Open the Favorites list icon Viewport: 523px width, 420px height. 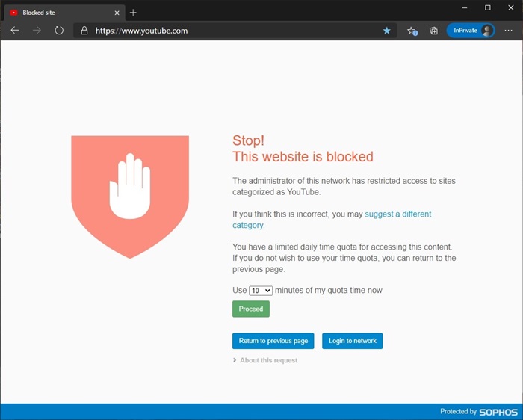412,31
